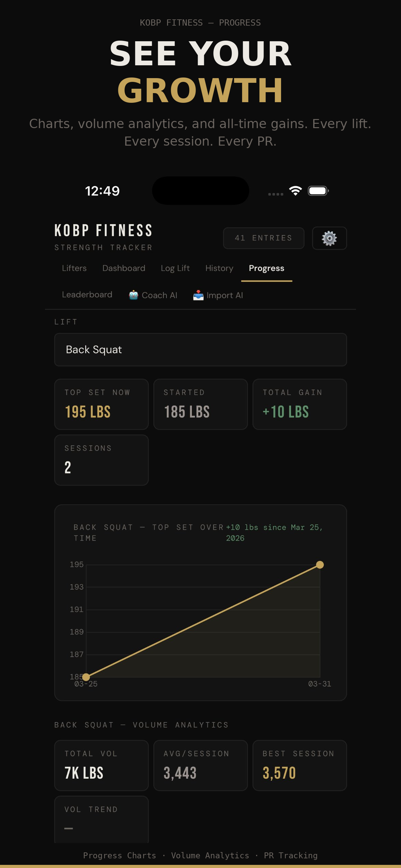Switch to the Lifters tab
This screenshot has width=401, height=868.
point(74,268)
